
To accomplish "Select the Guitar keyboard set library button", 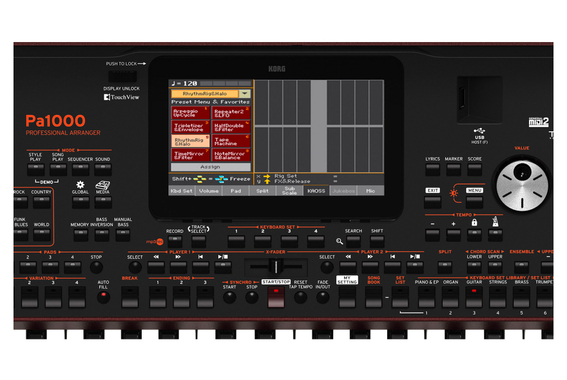I will click(x=474, y=298).
